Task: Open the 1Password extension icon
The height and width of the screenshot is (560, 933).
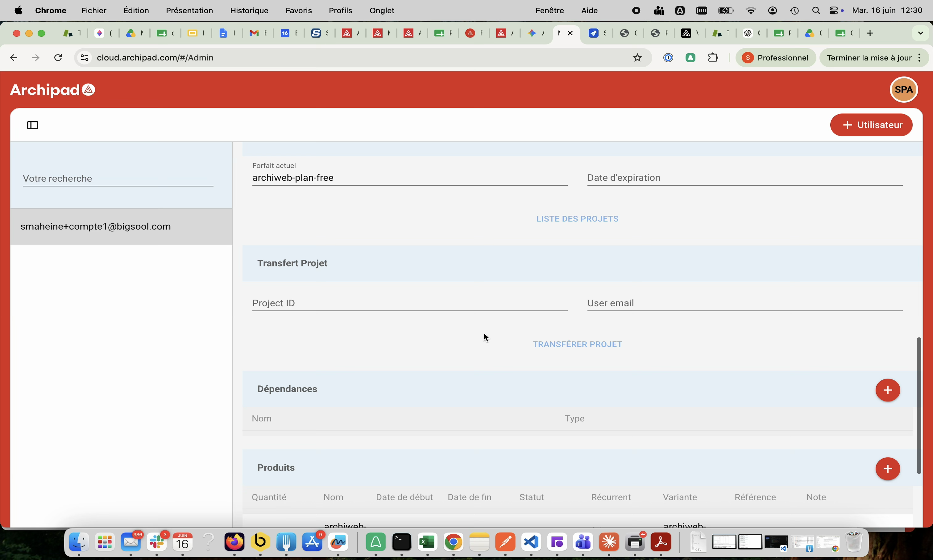Action: coord(668,58)
